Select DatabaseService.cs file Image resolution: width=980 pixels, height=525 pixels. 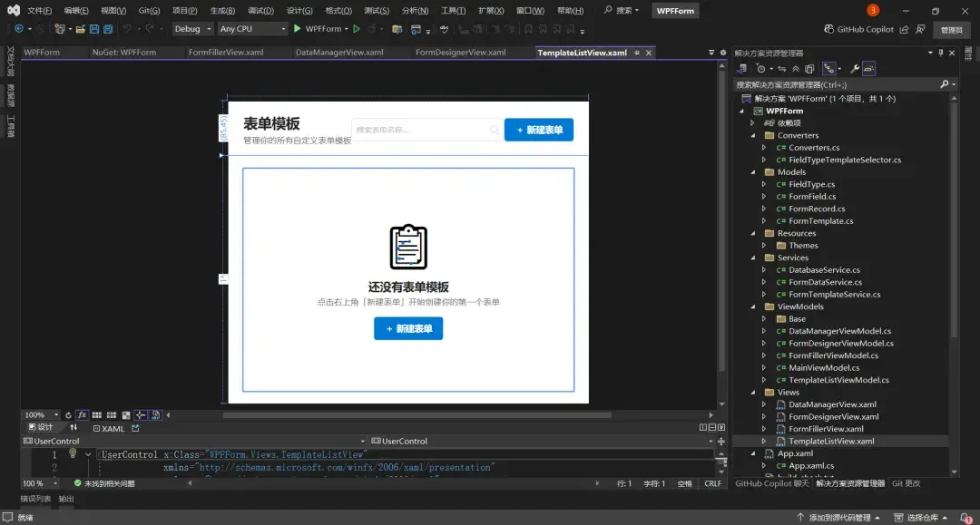824,270
